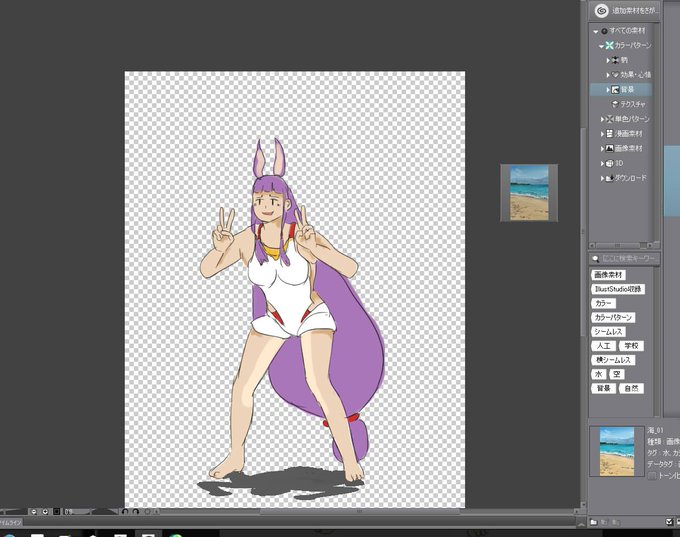The width and height of the screenshot is (680, 537).
Task: Expand the 効果・心情 subfolder arrow
Action: click(x=608, y=75)
